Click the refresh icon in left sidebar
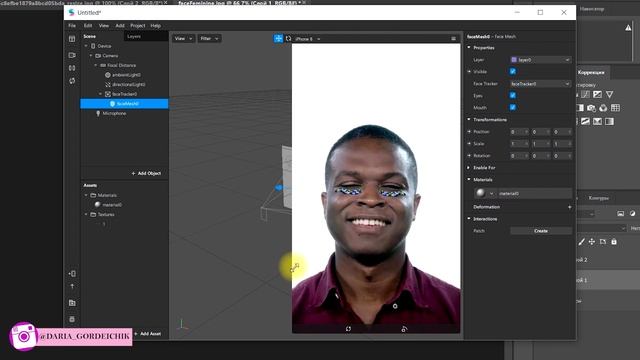The image size is (640, 360). [x=72, y=81]
